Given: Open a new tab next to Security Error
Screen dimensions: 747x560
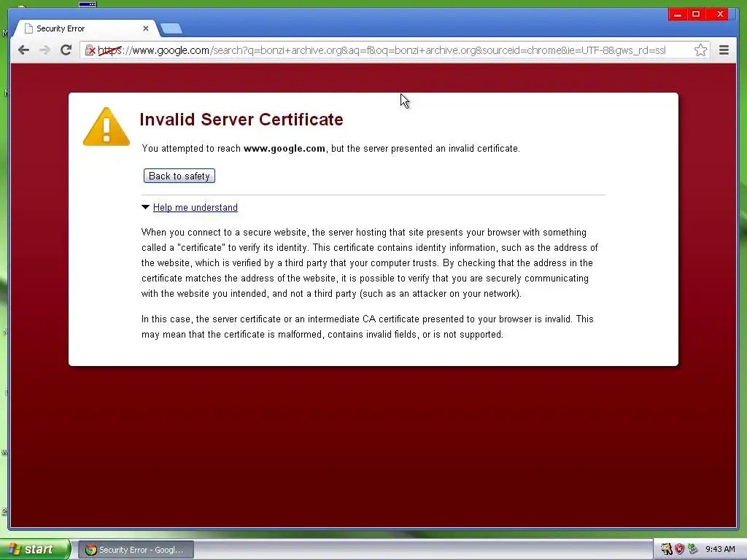Looking at the screenshot, I should (x=171, y=29).
